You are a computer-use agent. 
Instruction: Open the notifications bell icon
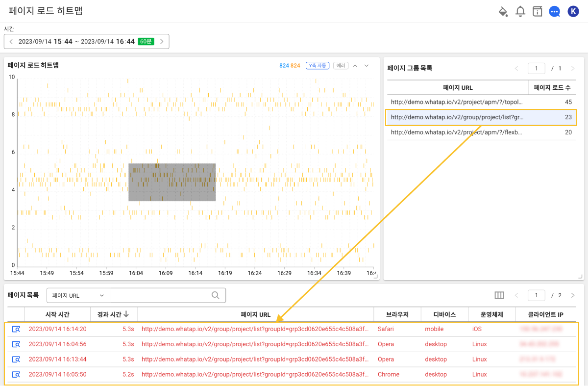(x=520, y=11)
